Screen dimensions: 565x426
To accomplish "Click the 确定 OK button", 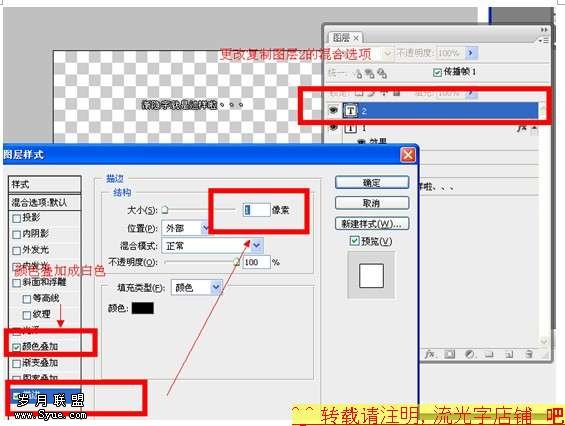I will point(372,182).
